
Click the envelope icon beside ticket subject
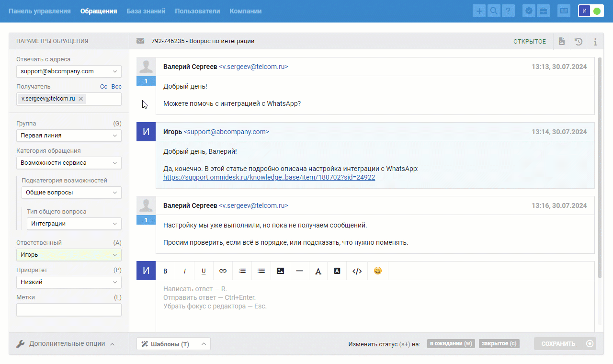tap(140, 41)
